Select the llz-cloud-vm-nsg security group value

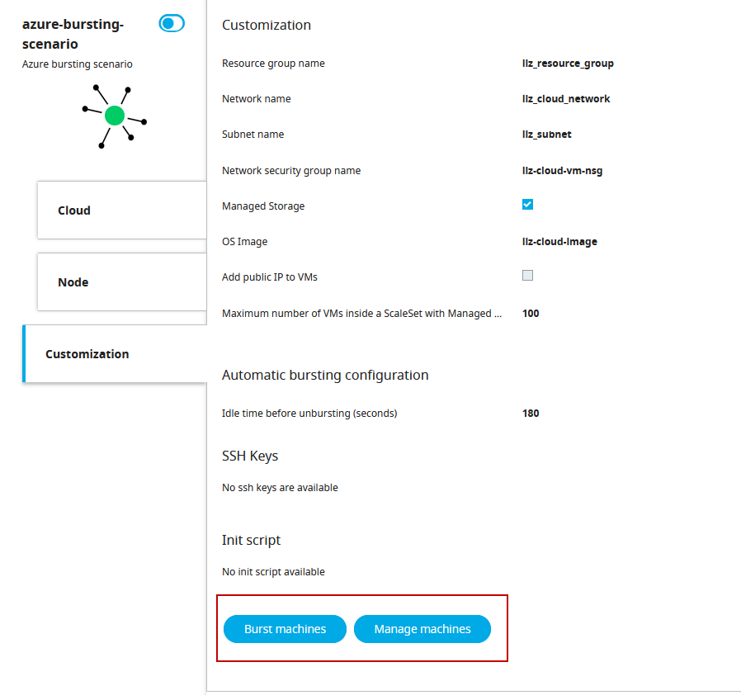562,171
